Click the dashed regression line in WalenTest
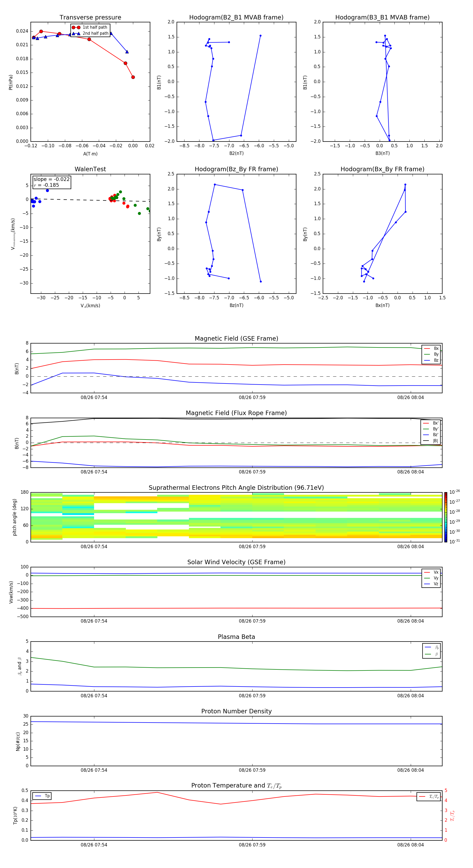The width and height of the screenshot is (473, 868). tap(90, 200)
